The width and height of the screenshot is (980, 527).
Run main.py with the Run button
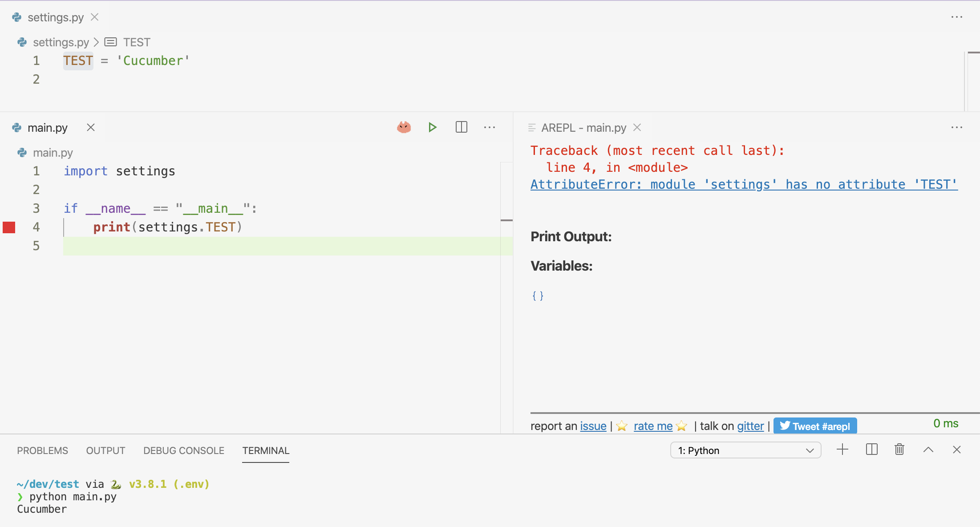point(432,127)
